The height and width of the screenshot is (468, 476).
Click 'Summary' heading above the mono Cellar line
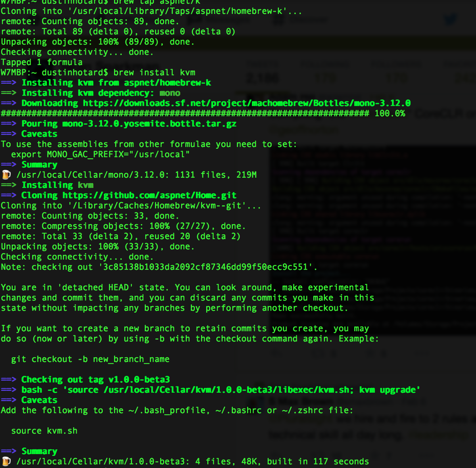click(x=39, y=165)
